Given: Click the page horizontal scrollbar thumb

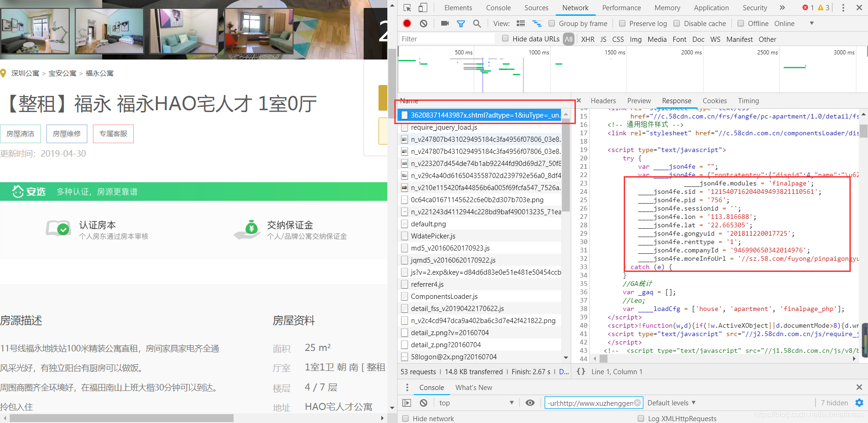Looking at the screenshot, I should coord(122,418).
